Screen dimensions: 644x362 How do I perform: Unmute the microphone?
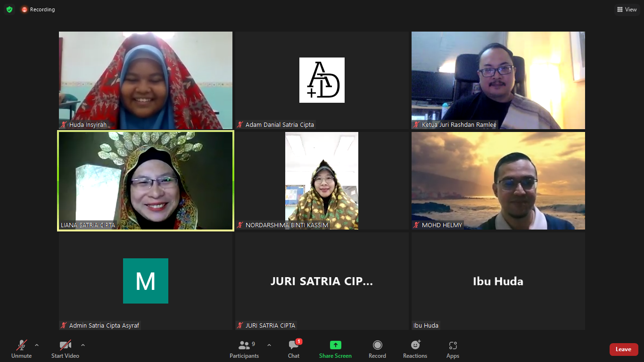21,349
